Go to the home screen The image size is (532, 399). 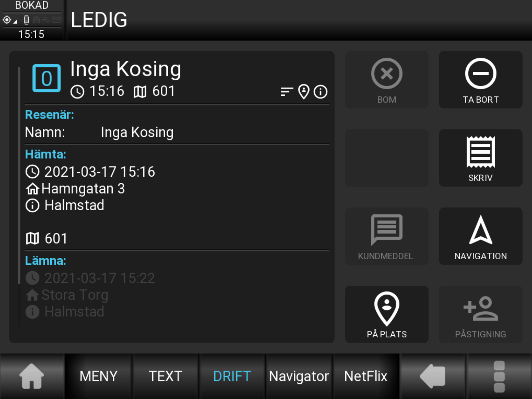tap(32, 376)
